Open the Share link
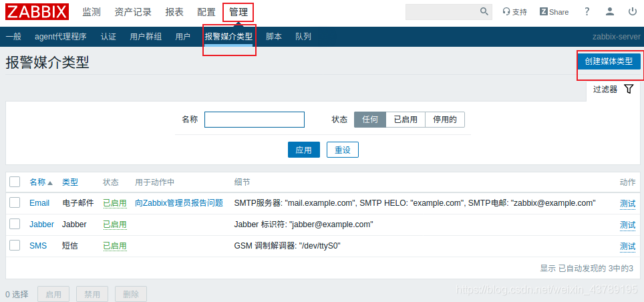Image resolution: width=644 pixels, height=302 pixels. [x=554, y=12]
